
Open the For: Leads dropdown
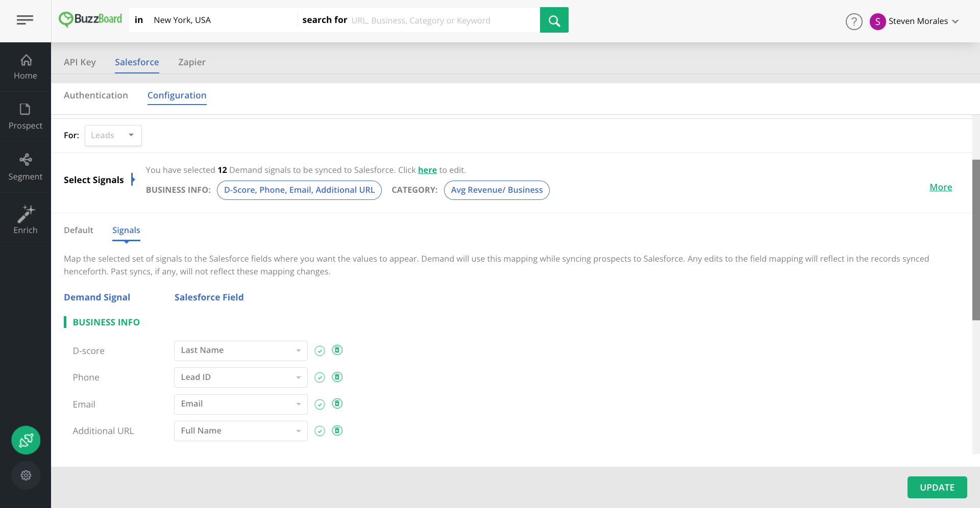pos(113,135)
